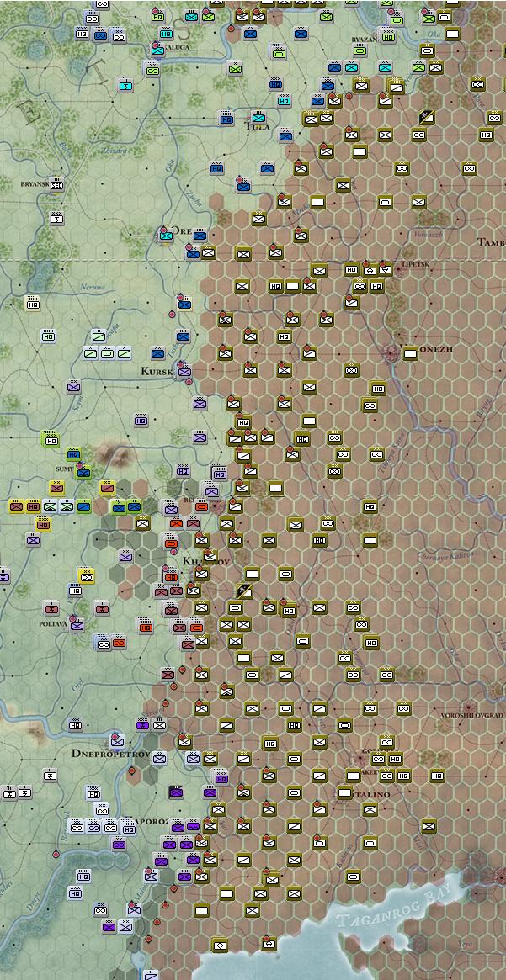Click the Lipetsk city label
Image resolution: width=506 pixels, height=980 pixels.
pos(416,264)
